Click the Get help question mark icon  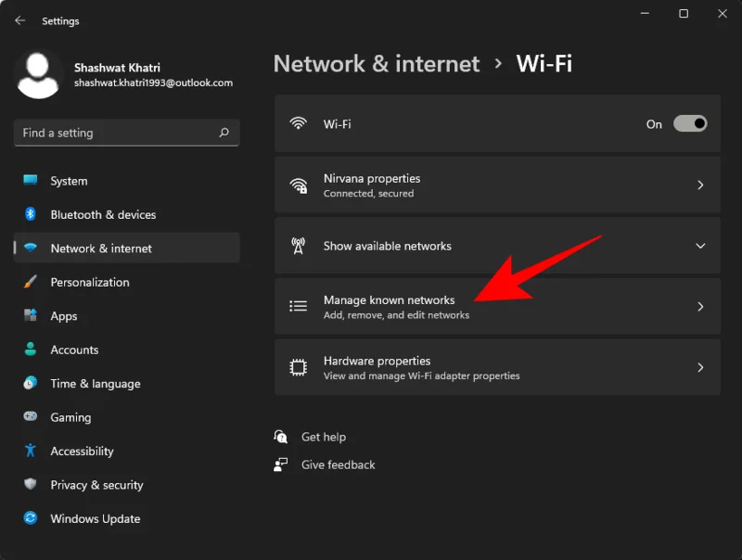280,436
